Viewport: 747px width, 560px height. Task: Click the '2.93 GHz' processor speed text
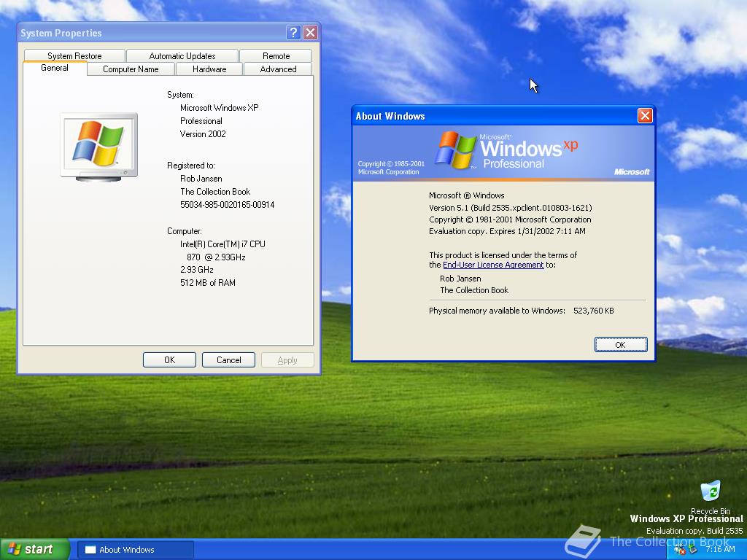[x=197, y=270]
